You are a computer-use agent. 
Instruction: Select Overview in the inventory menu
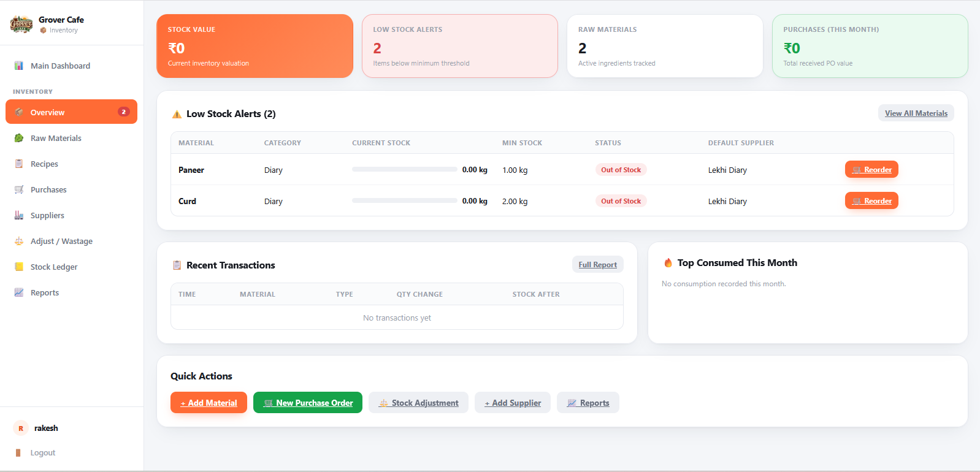71,112
